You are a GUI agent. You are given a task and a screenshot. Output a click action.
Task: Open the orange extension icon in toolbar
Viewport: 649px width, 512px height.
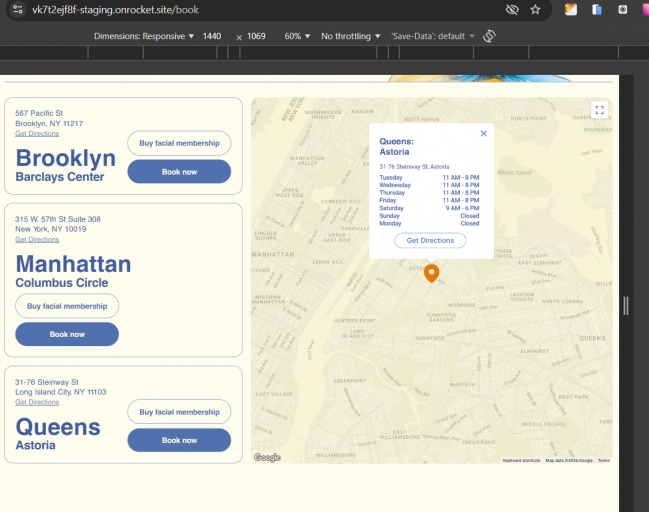(571, 10)
